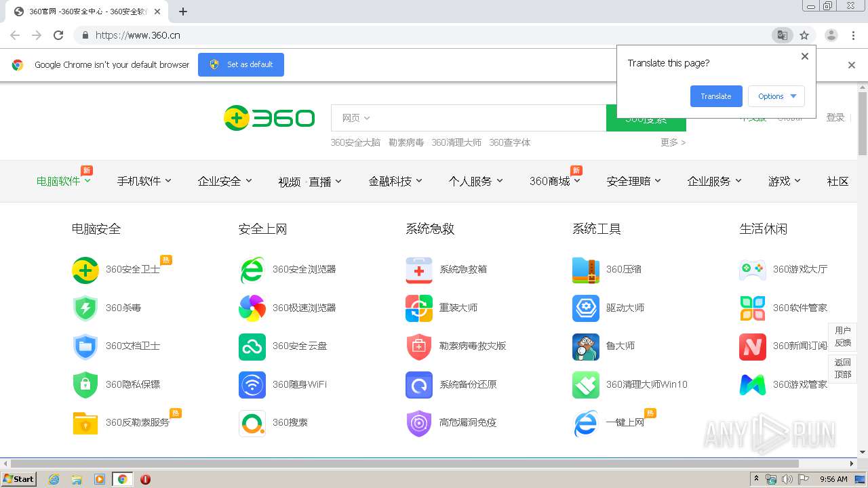Image resolution: width=868 pixels, height=488 pixels.
Task: Open the 360随身WiFi icon
Action: coord(252,385)
